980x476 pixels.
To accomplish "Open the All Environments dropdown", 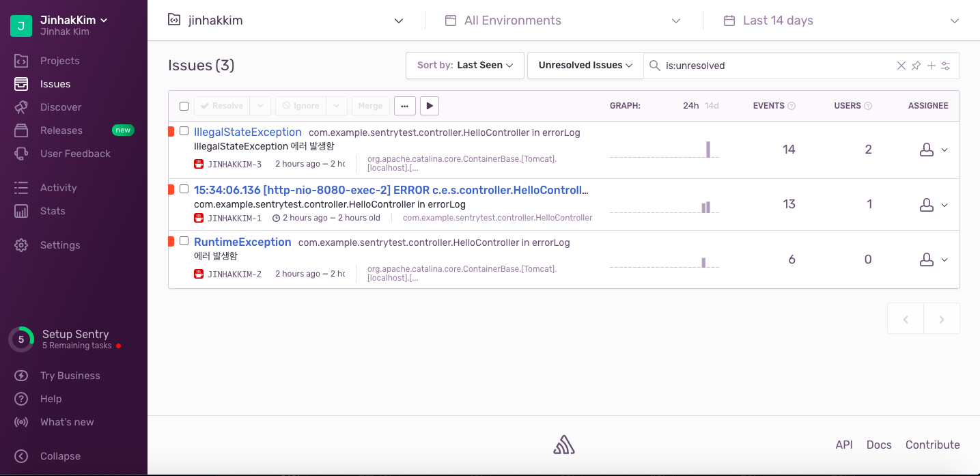I will coord(563,20).
